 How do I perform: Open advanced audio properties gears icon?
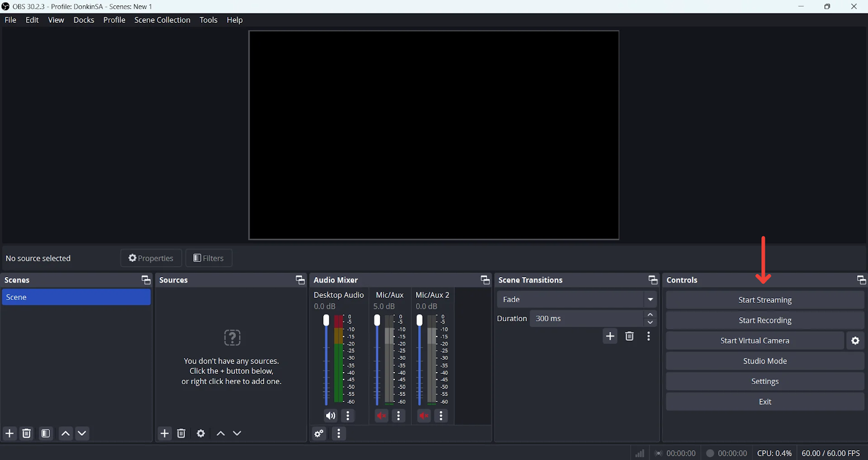pos(320,433)
